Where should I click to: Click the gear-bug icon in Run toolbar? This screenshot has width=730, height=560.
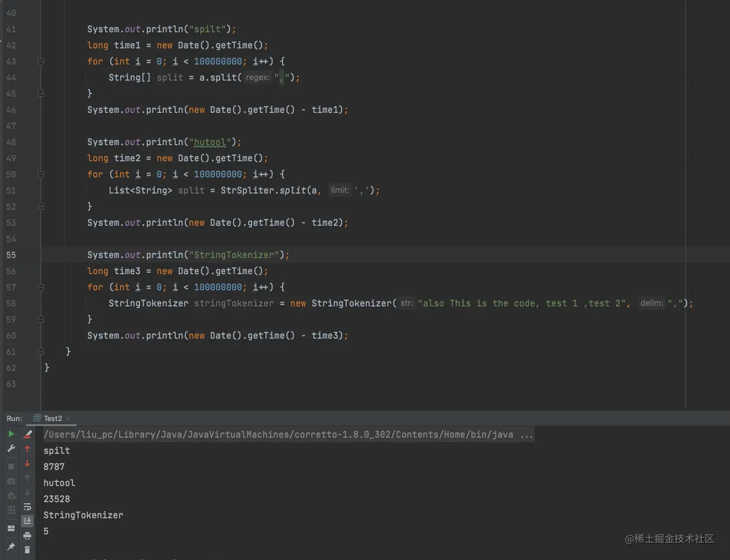pyautogui.click(x=11, y=495)
